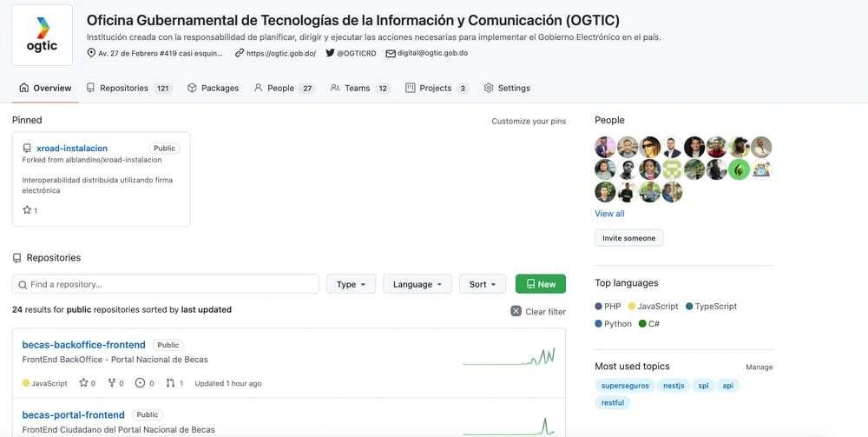Image resolution: width=868 pixels, height=437 pixels.
Task: Select Python in Top languages
Action: (x=613, y=324)
